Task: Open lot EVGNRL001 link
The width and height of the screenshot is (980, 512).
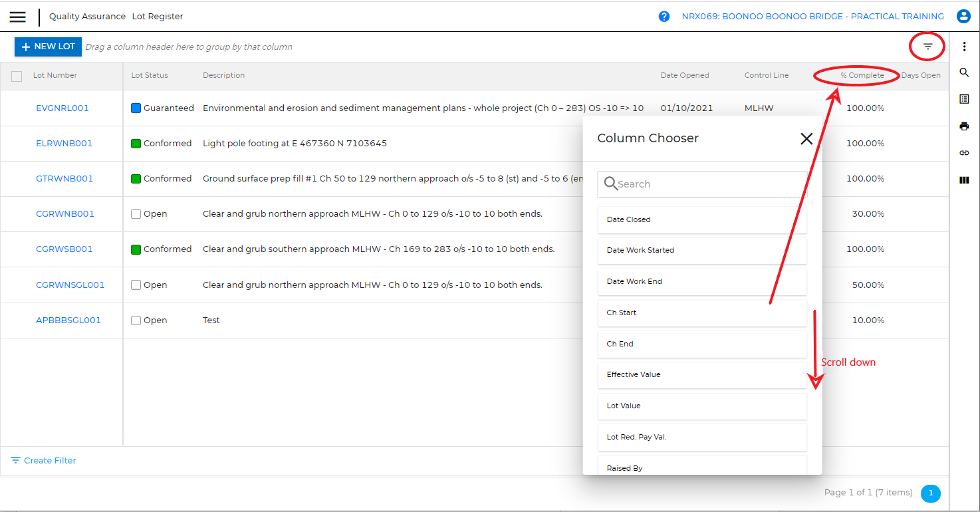Action: [62, 108]
